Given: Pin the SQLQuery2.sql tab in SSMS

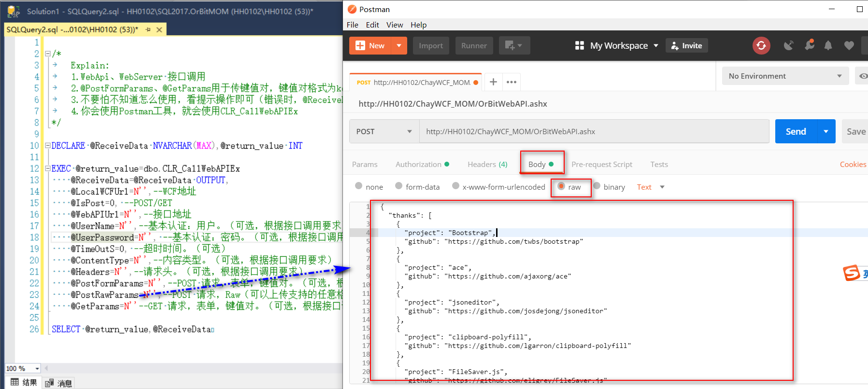Looking at the screenshot, I should 148,29.
